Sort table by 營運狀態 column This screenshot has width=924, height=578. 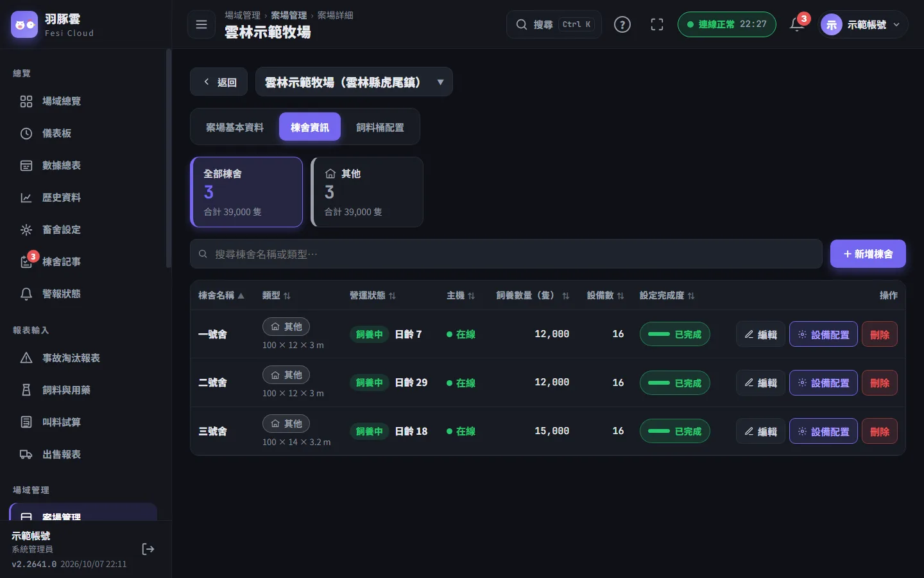[373, 295]
